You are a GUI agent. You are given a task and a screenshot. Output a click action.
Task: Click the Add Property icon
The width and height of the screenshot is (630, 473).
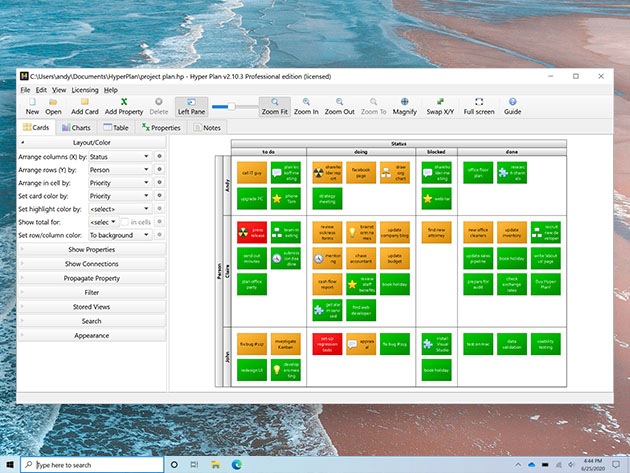124,102
